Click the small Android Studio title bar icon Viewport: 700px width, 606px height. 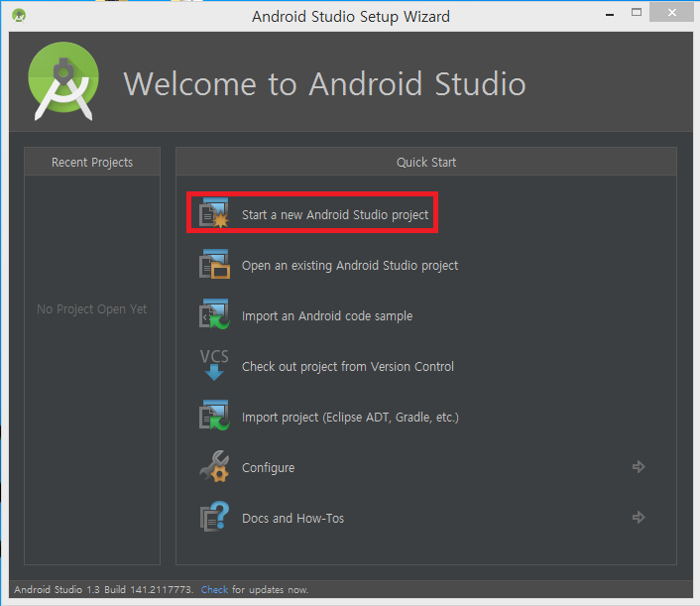pos(19,16)
